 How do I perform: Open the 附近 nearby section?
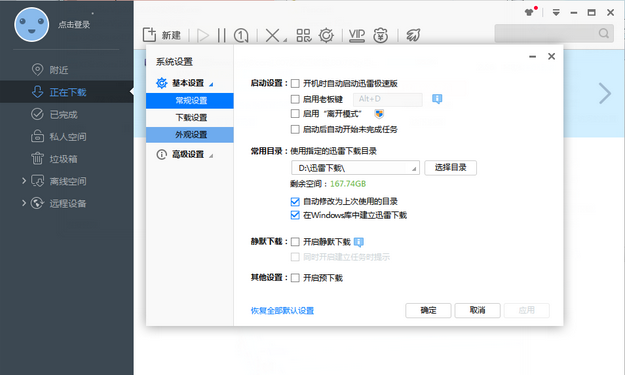[x=59, y=70]
